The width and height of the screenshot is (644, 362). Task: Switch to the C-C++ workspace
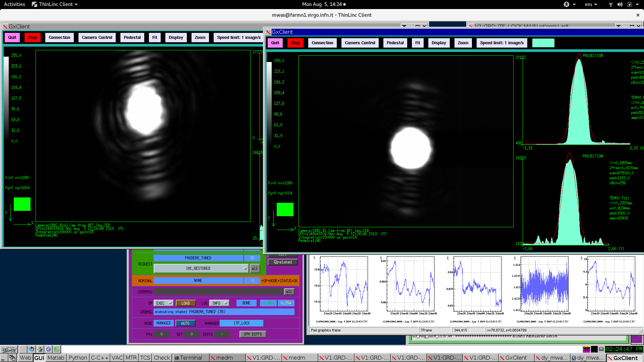[100, 358]
